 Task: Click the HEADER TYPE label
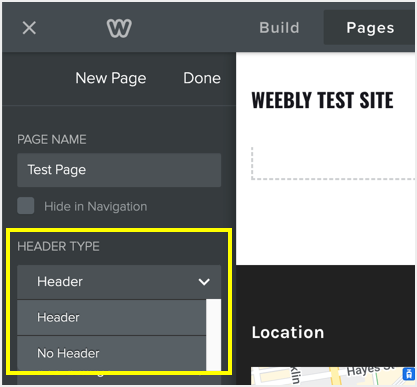click(x=58, y=246)
